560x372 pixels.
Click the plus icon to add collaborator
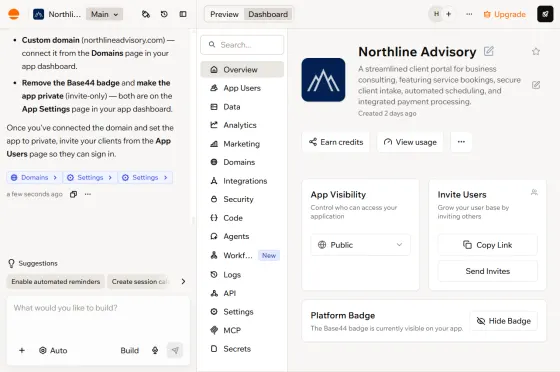tap(449, 14)
